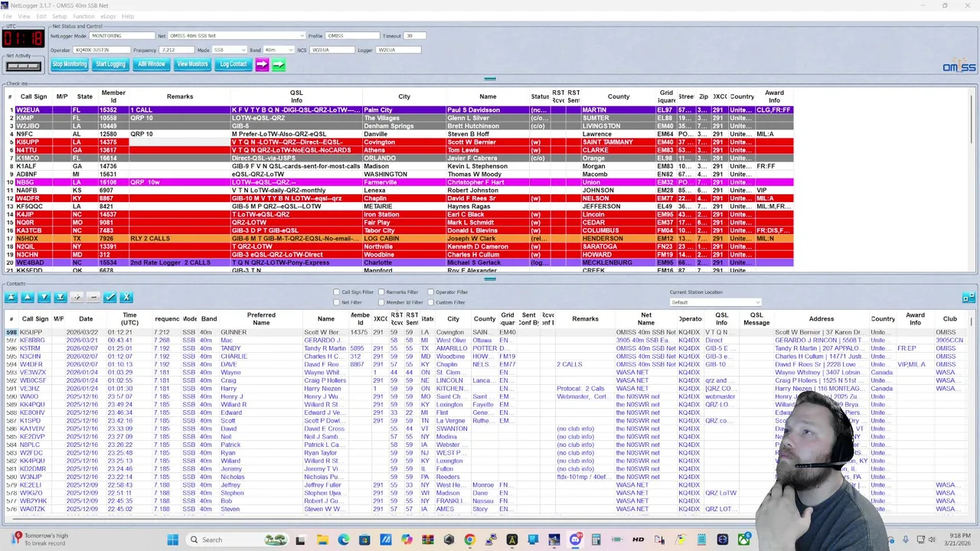Click Stop Monitoring button
Viewport: 980px width, 551px height.
click(70, 64)
